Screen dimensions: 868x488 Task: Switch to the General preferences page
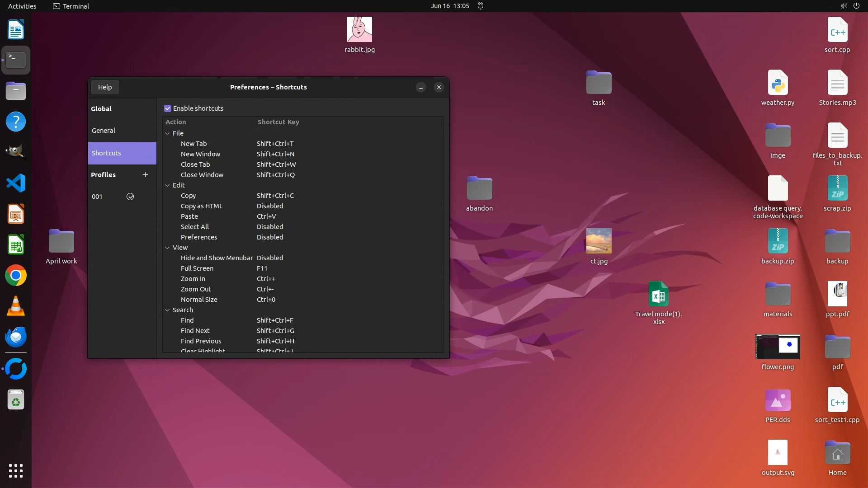pos(104,131)
